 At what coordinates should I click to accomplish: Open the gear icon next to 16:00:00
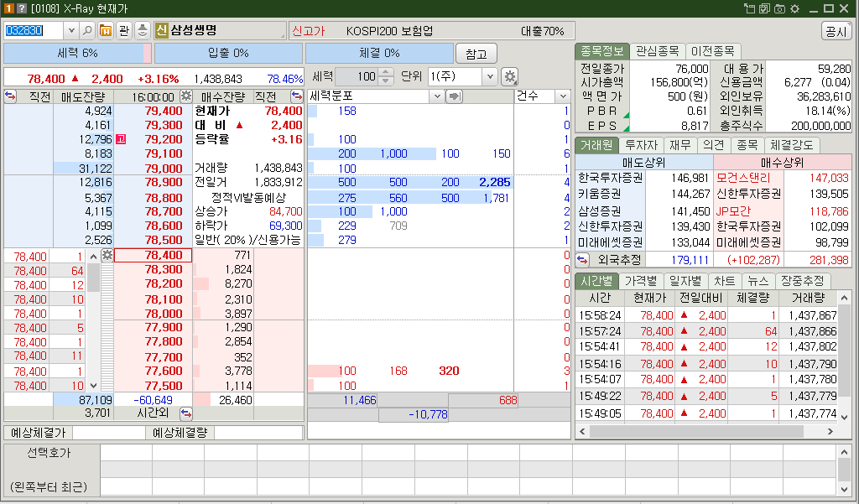[x=186, y=95]
